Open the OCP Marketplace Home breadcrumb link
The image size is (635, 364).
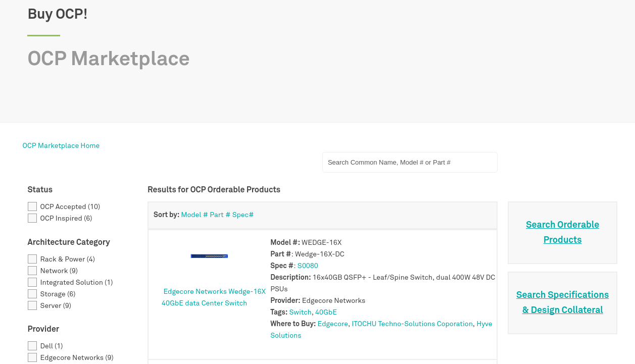[61, 145]
